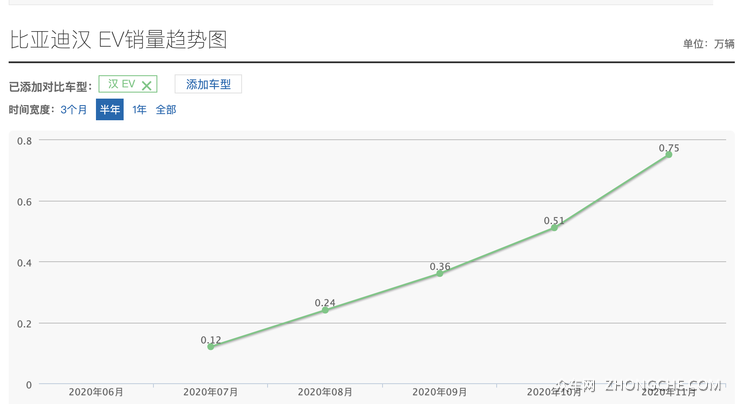
Task: Click the 比亚迪汉 EV销量趋势图 heading
Action: (118, 40)
